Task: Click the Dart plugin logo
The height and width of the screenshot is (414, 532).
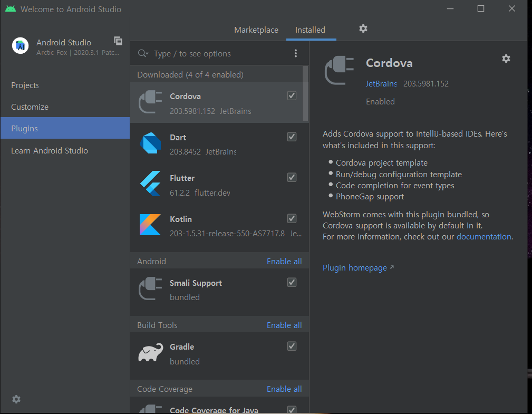Action: (150, 143)
